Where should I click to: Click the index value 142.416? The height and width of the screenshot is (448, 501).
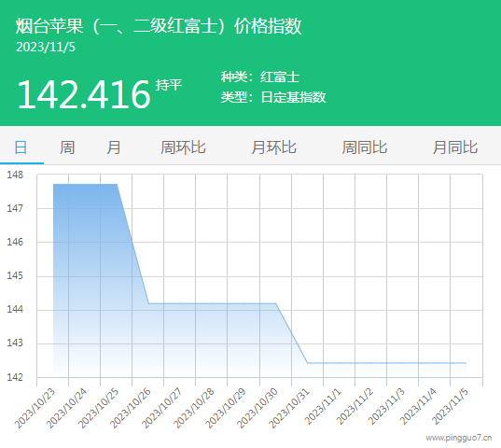84,94
